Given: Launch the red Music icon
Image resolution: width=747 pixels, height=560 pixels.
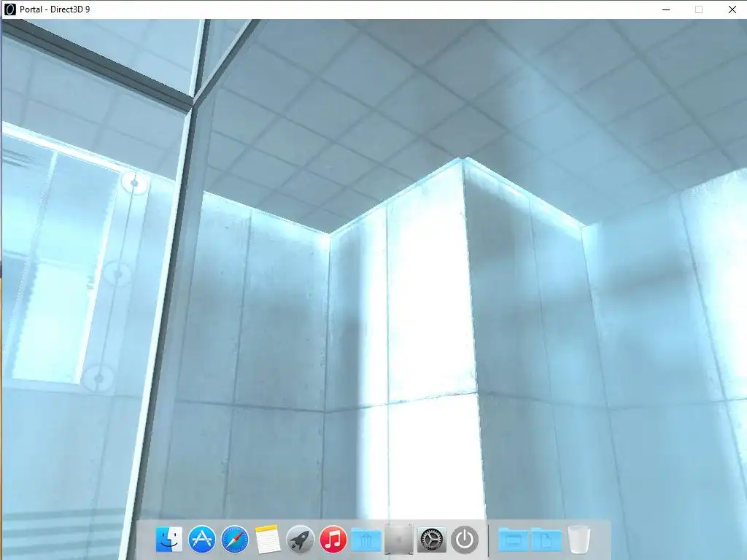Looking at the screenshot, I should (x=333, y=540).
